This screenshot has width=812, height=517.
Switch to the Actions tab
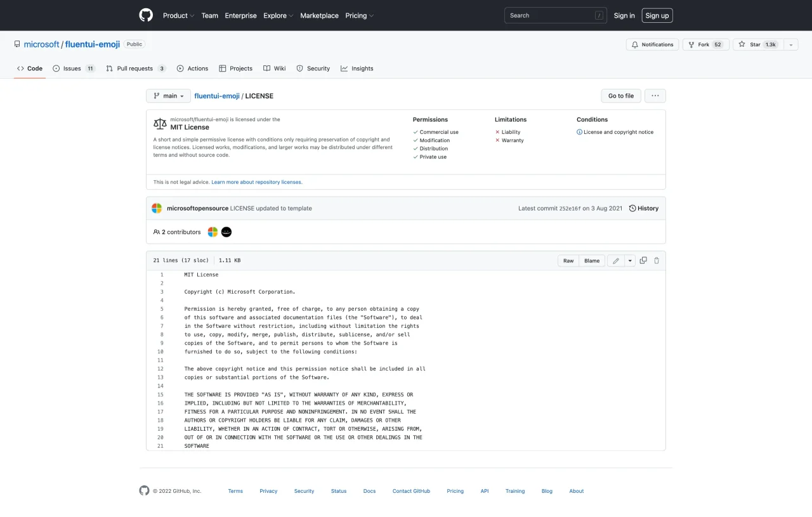tap(192, 69)
